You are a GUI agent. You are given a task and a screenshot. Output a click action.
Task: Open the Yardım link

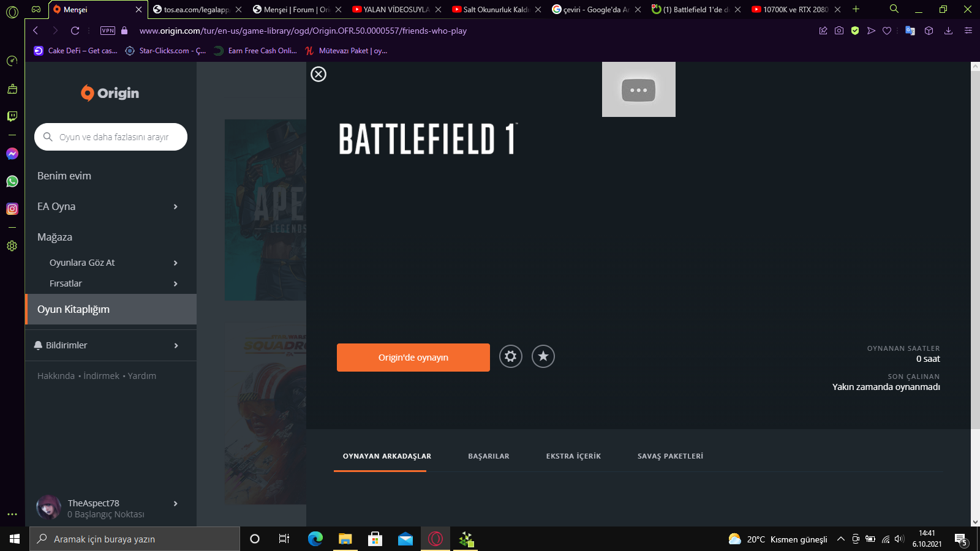pyautogui.click(x=142, y=376)
